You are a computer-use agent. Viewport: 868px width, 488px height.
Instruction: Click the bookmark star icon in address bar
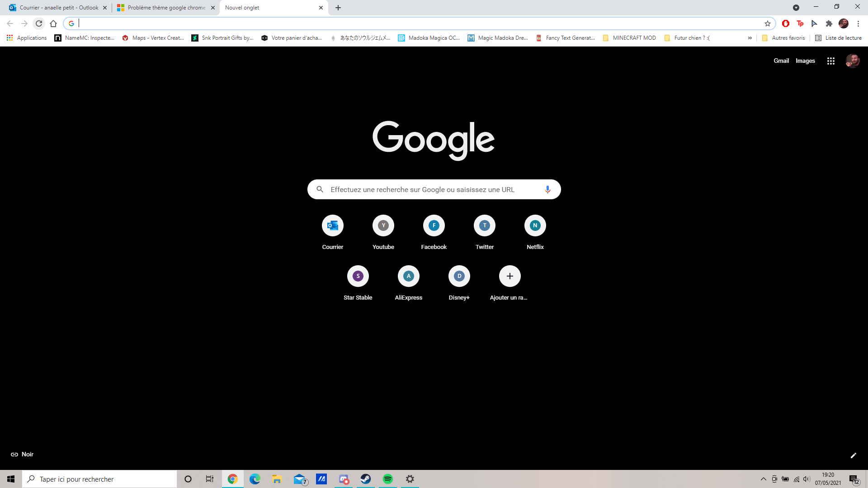(767, 23)
